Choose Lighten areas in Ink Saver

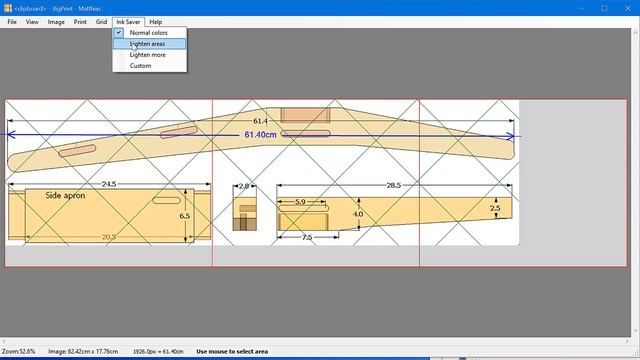point(149,44)
